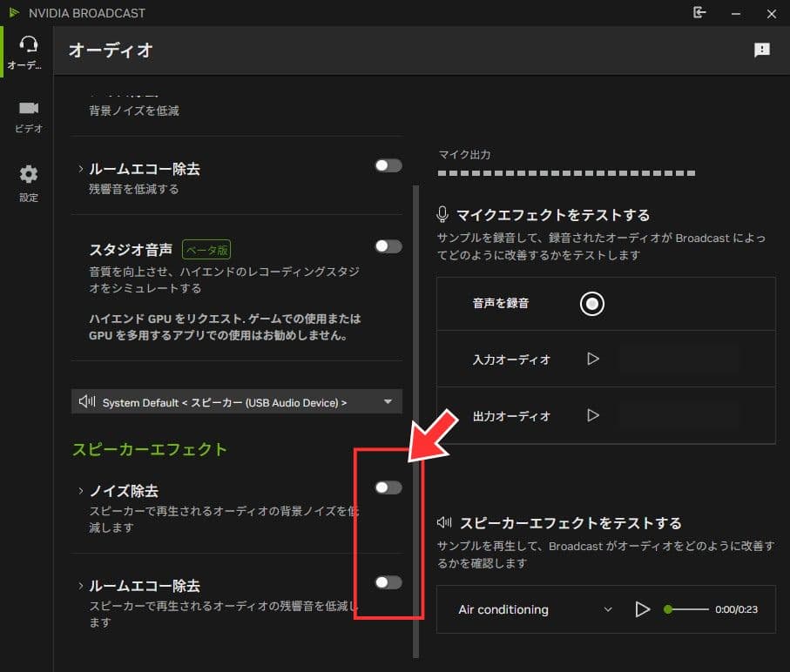The image size is (790, 672).
Task: Click the settings panel vertical scrollbar
Action: [x=415, y=421]
